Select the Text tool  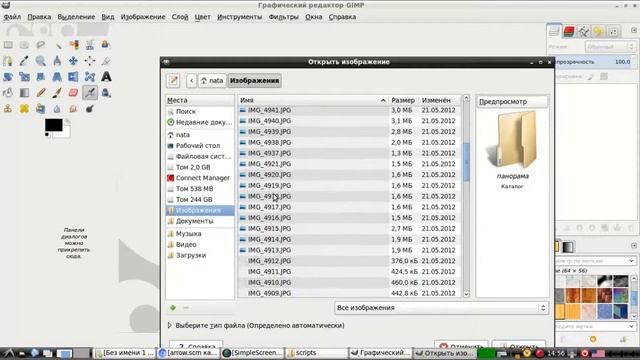106,77
